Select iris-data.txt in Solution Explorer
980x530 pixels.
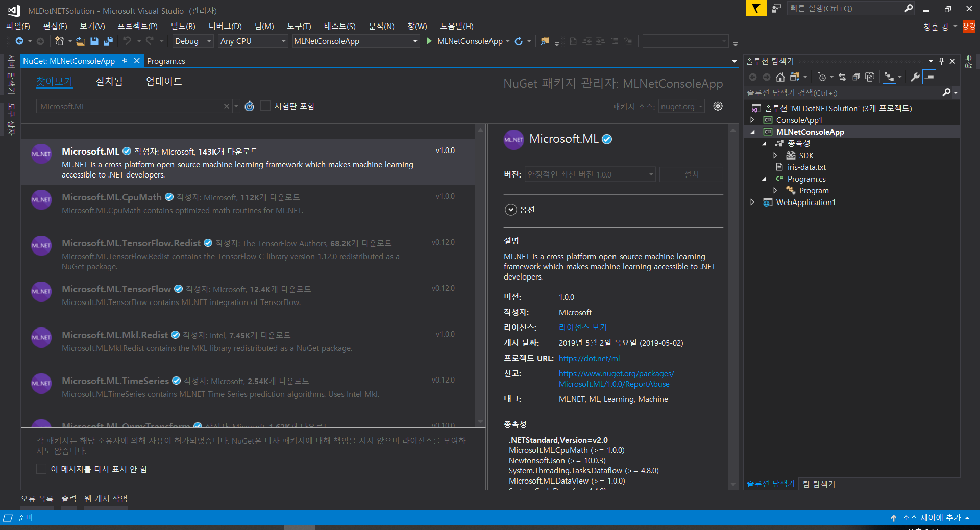[806, 167]
